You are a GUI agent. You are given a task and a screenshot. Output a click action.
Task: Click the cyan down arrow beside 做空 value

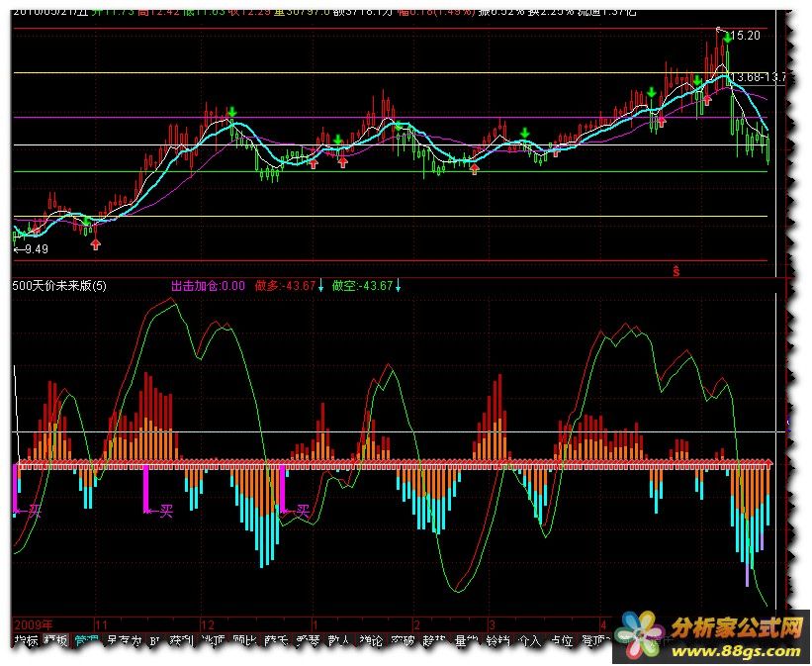[x=399, y=286]
